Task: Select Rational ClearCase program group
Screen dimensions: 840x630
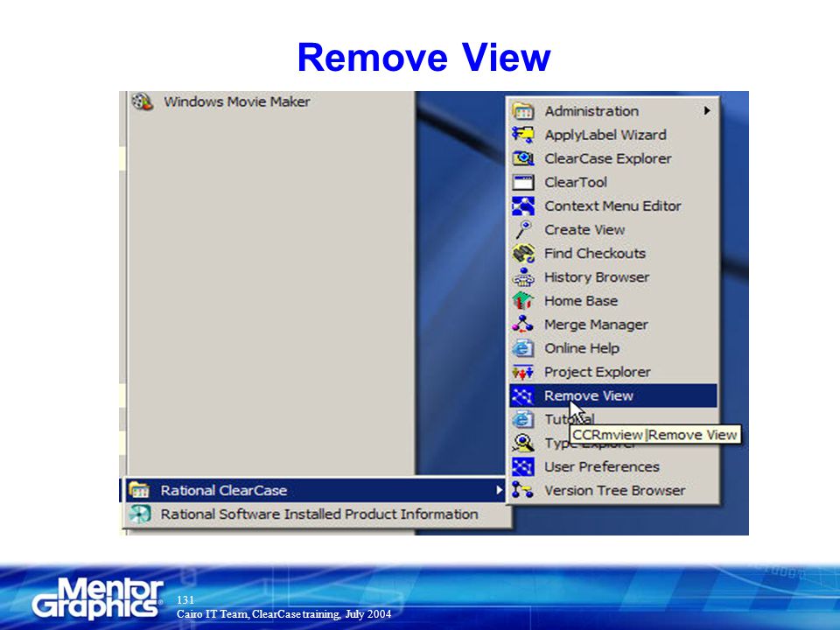Action: click(316, 490)
